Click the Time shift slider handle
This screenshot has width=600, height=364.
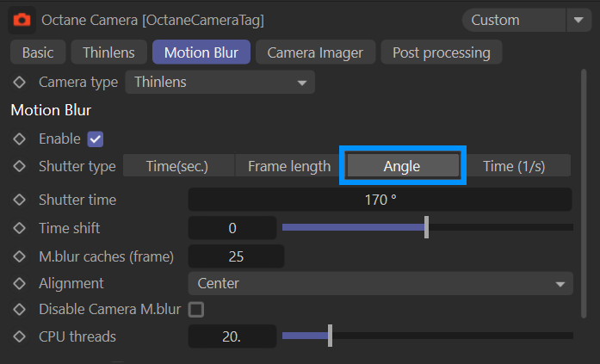click(x=427, y=228)
